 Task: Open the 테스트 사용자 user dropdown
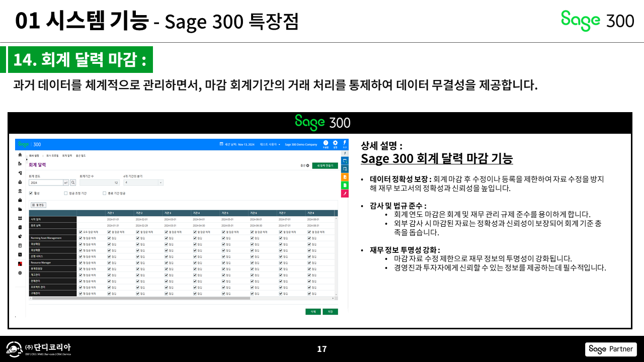pyautogui.click(x=270, y=144)
